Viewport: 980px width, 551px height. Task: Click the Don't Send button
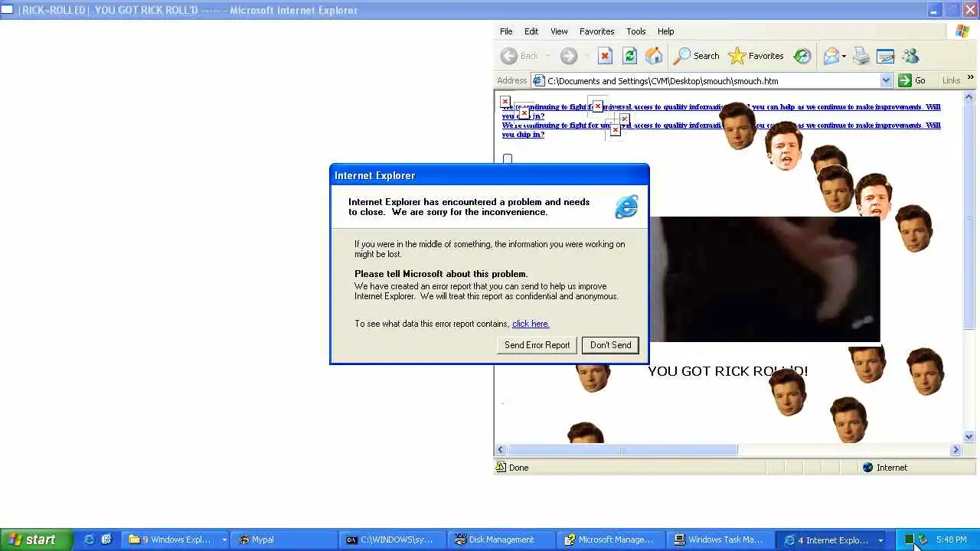[610, 345]
